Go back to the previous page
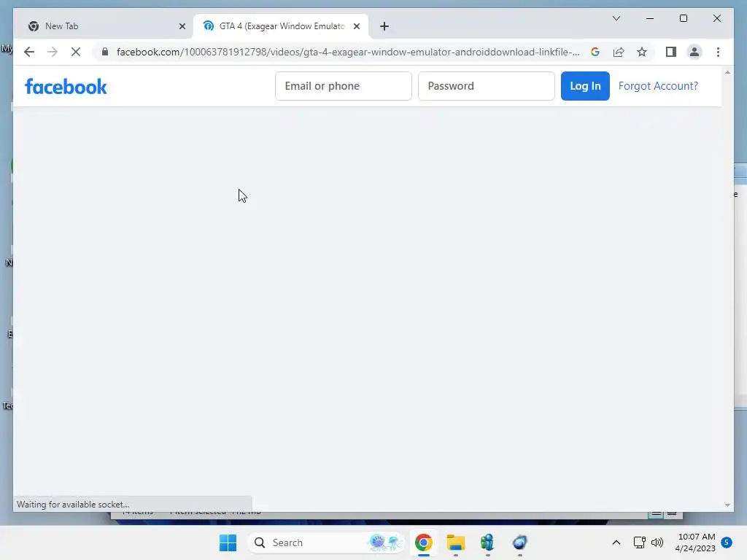 coord(29,52)
